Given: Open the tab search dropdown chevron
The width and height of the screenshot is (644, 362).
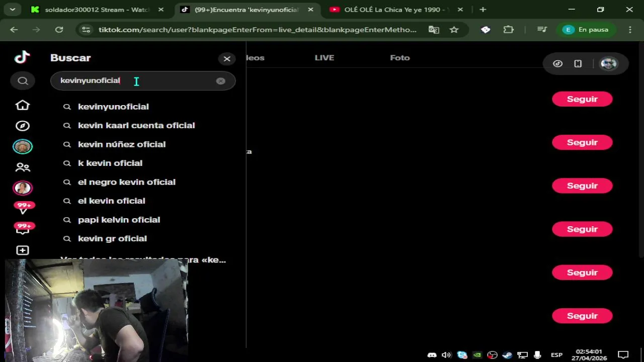Looking at the screenshot, I should click(12, 10).
